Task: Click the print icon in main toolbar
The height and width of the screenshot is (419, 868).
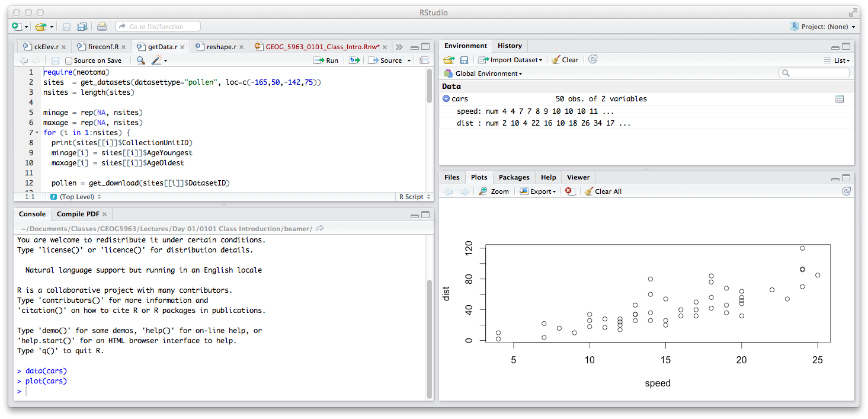Action: 102,27
